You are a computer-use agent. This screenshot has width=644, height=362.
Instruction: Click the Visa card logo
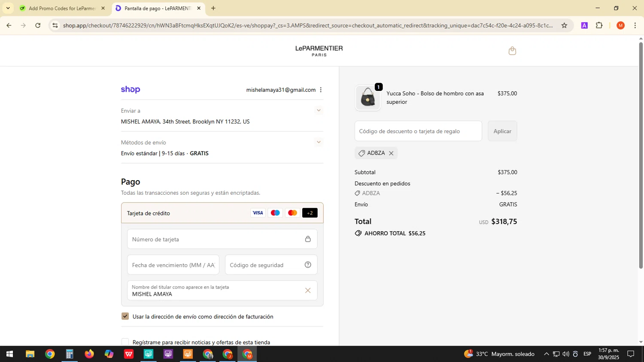click(x=258, y=213)
